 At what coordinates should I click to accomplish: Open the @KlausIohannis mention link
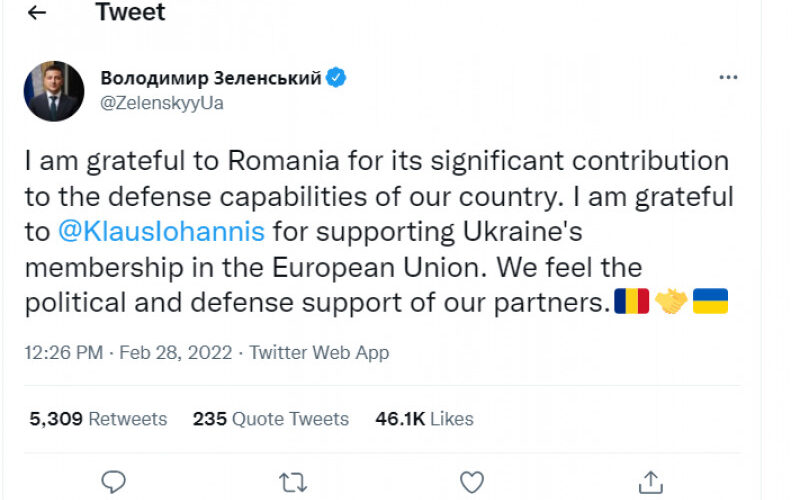[x=161, y=232]
